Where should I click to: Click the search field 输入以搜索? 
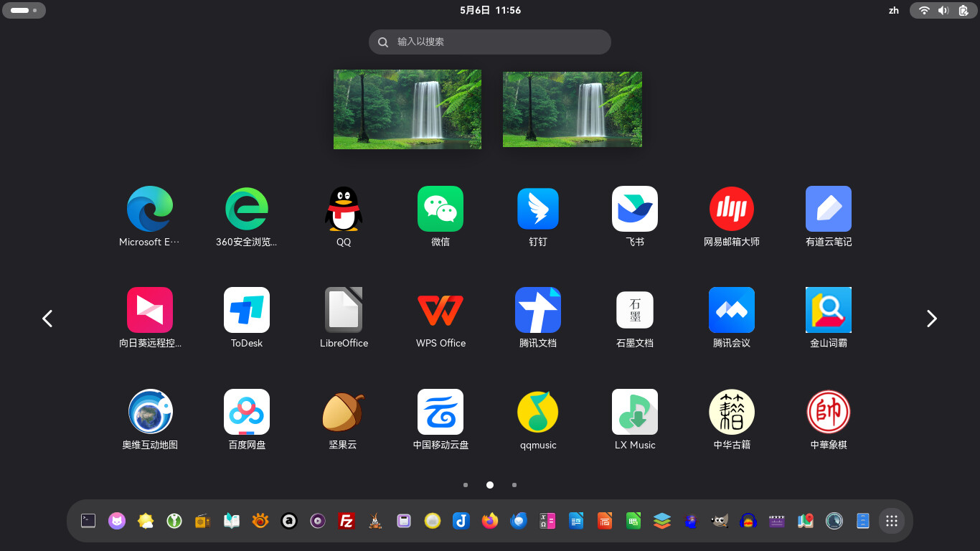pyautogui.click(x=490, y=42)
